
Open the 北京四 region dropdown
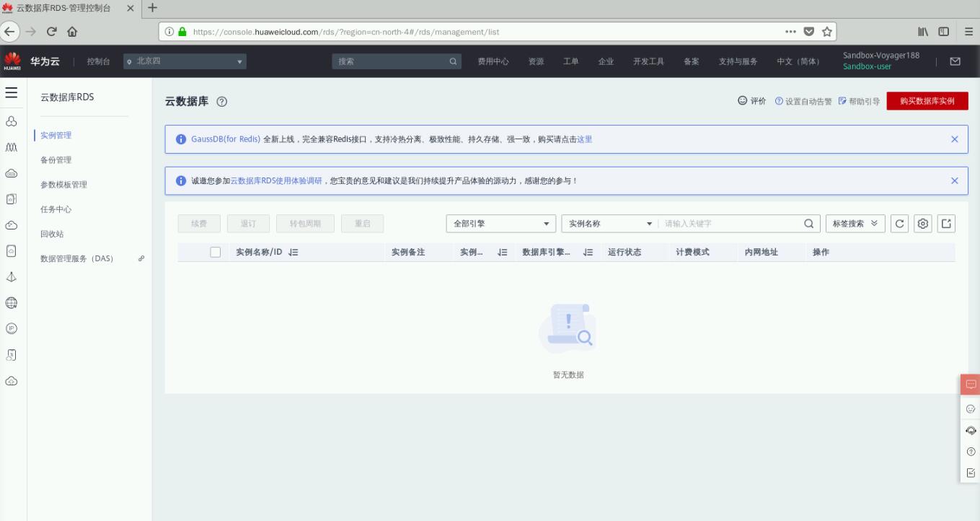pyautogui.click(x=185, y=61)
